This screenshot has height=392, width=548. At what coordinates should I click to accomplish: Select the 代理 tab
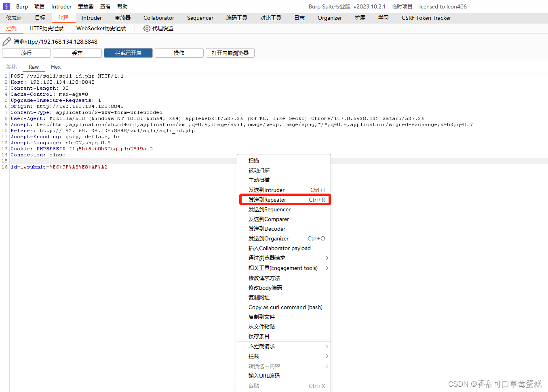[63, 18]
